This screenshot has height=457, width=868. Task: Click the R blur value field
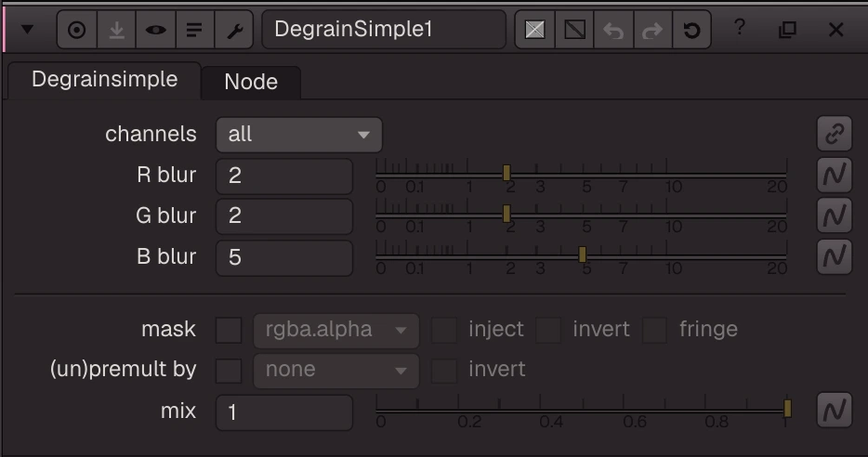coord(284,176)
